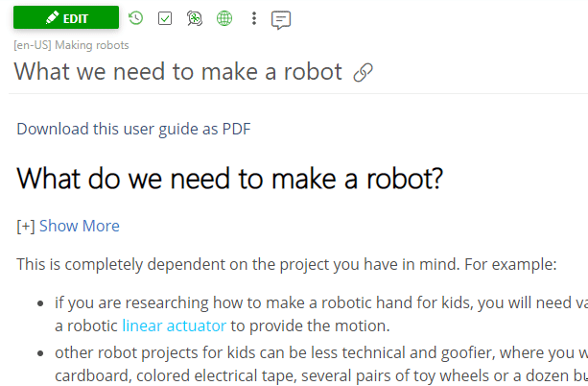588x386 pixels.
Task: Open the Making robots breadcrumb
Action: [x=92, y=45]
